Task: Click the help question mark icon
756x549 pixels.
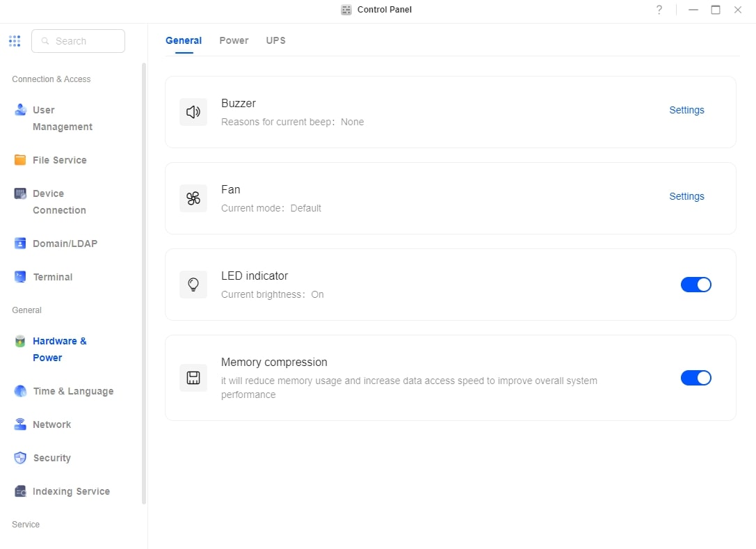Action: point(659,10)
